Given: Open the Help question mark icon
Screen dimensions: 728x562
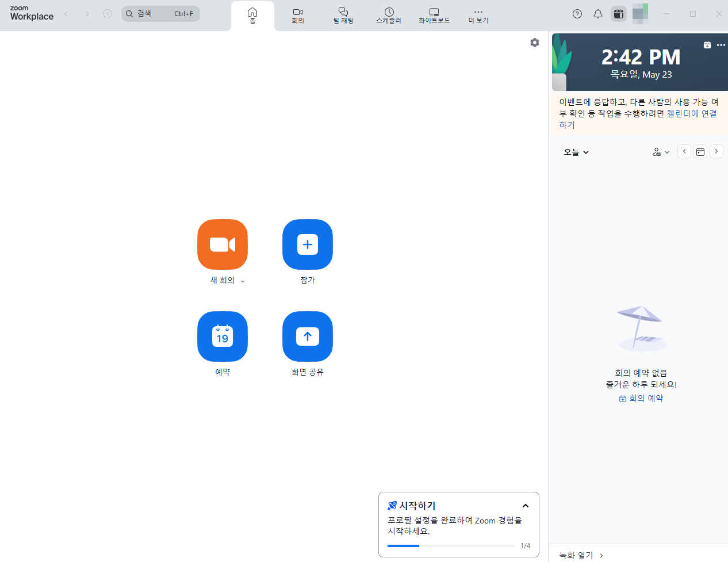Looking at the screenshot, I should [x=577, y=13].
